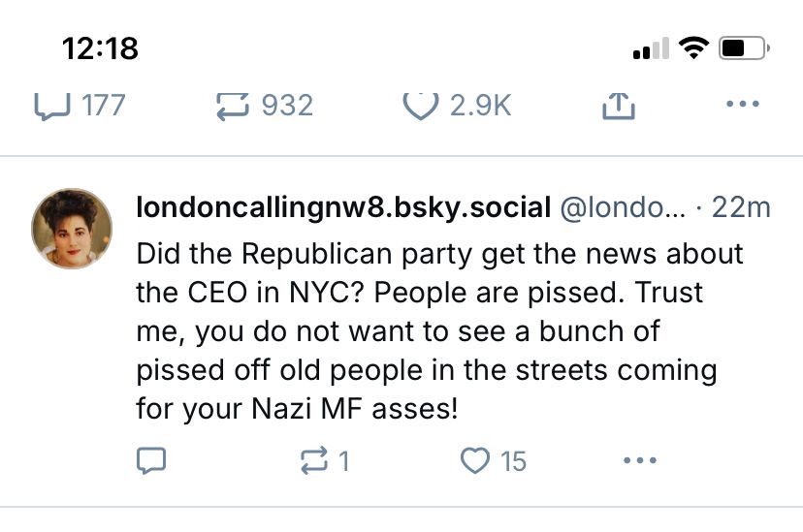Screen dimensions: 803x532
Task: Toggle the heart icon beside 2.9K
Action: tap(422, 105)
